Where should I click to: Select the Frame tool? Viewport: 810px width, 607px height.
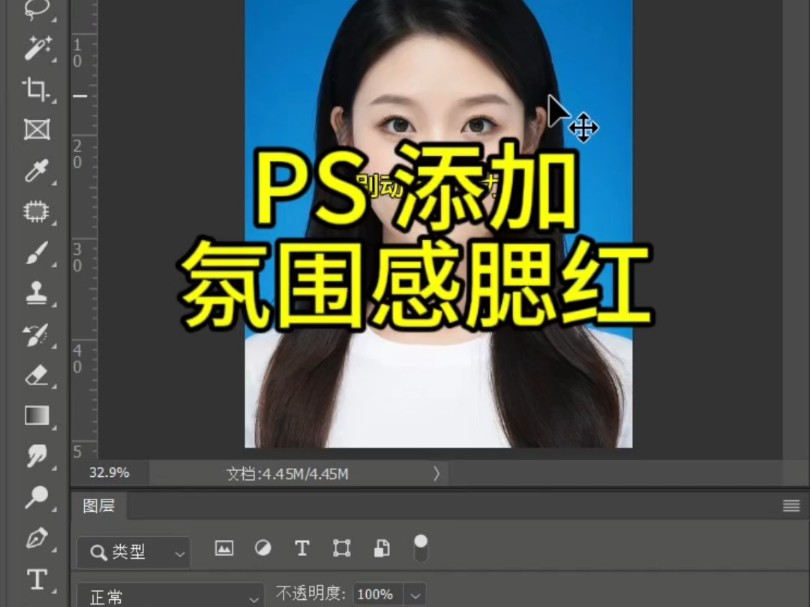tap(35, 130)
